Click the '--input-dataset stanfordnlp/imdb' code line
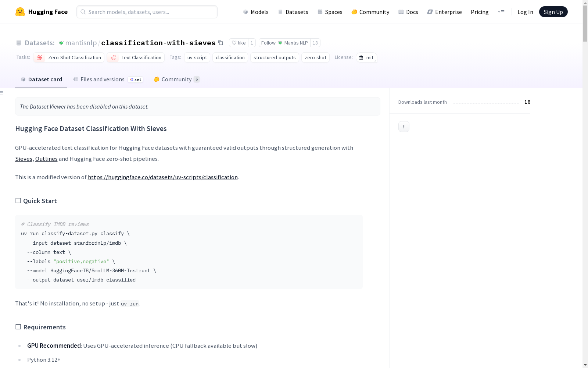The height and width of the screenshot is (368, 588). tap(77, 243)
